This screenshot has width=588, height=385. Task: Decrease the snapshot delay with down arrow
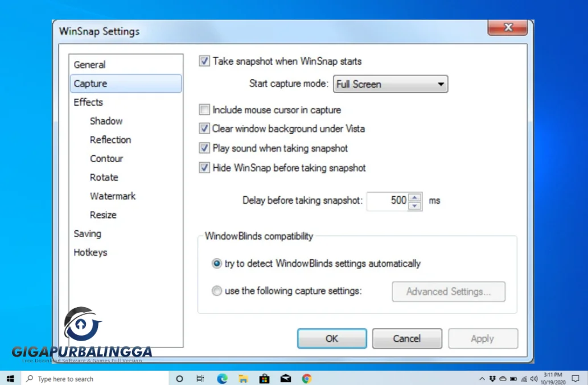click(x=415, y=206)
